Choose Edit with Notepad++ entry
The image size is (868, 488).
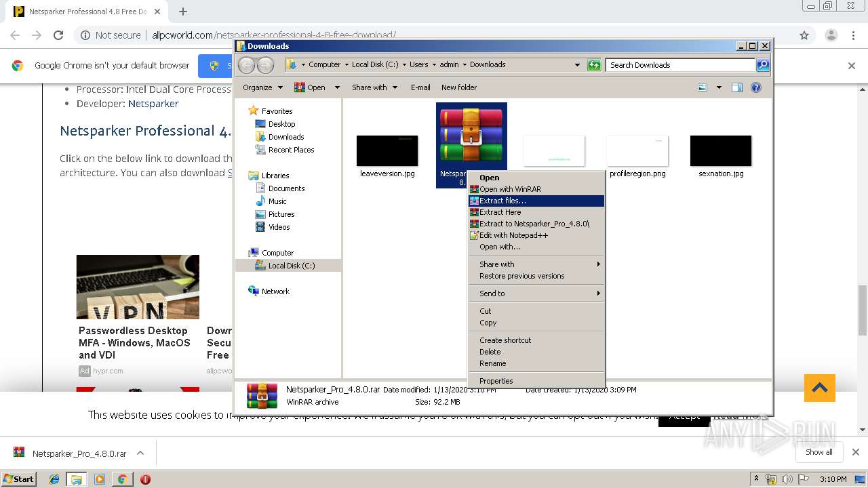pos(536,235)
